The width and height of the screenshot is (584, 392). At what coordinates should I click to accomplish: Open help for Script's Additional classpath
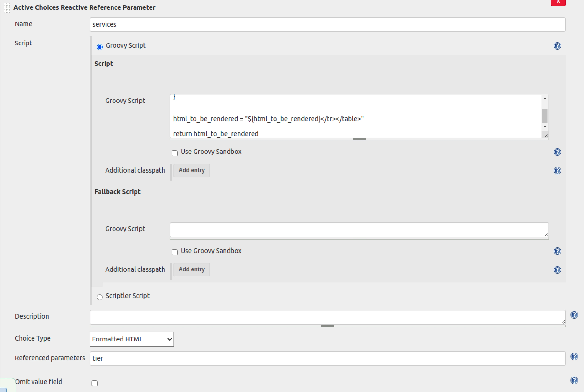point(557,171)
